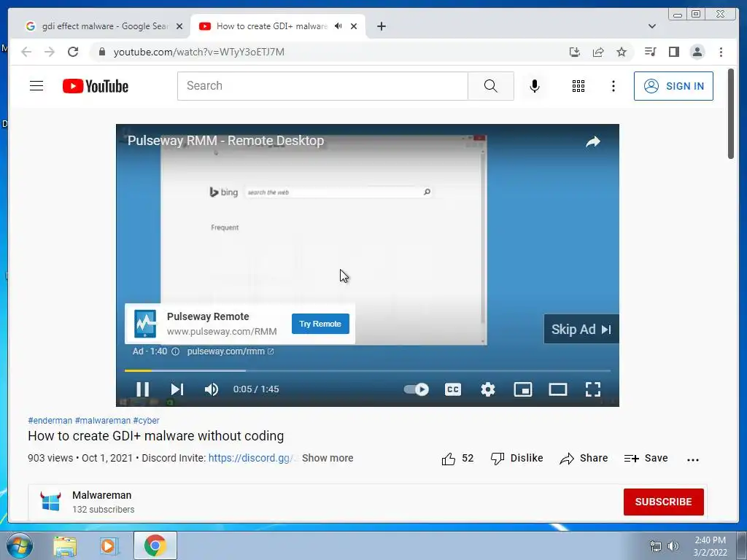Open the discord.gg invite link
The height and width of the screenshot is (560, 747).
[251, 458]
